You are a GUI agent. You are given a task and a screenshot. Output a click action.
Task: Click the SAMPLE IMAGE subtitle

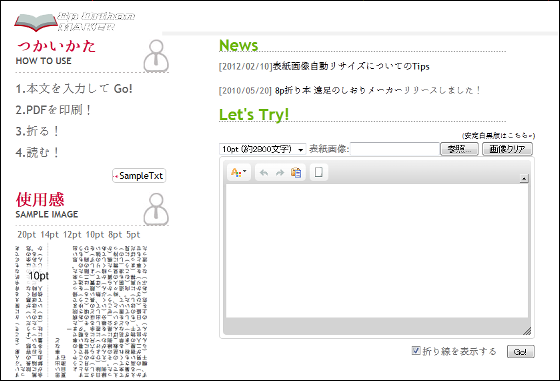point(47,214)
